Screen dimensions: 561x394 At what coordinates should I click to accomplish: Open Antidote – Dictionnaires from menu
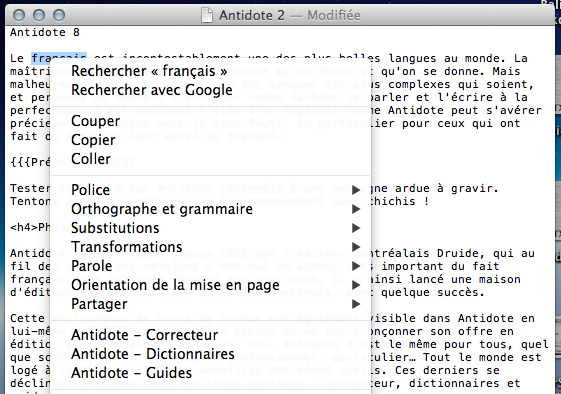coord(210,354)
